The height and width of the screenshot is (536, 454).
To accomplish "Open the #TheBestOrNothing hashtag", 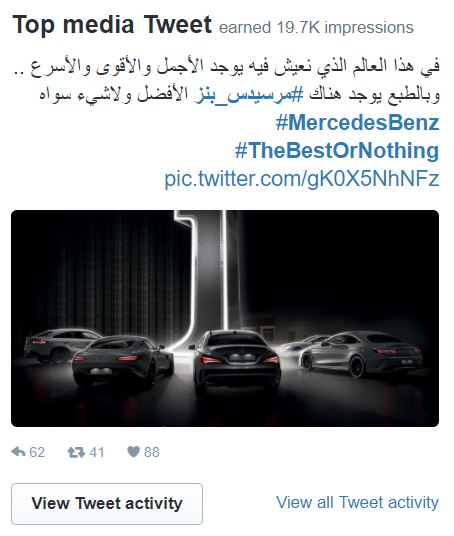I will 337,150.
